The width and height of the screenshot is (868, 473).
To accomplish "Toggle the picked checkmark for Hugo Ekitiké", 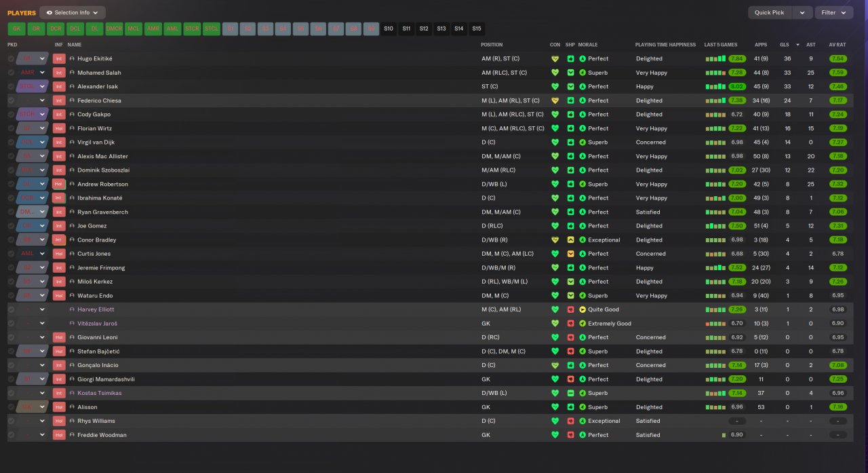I will click(11, 59).
